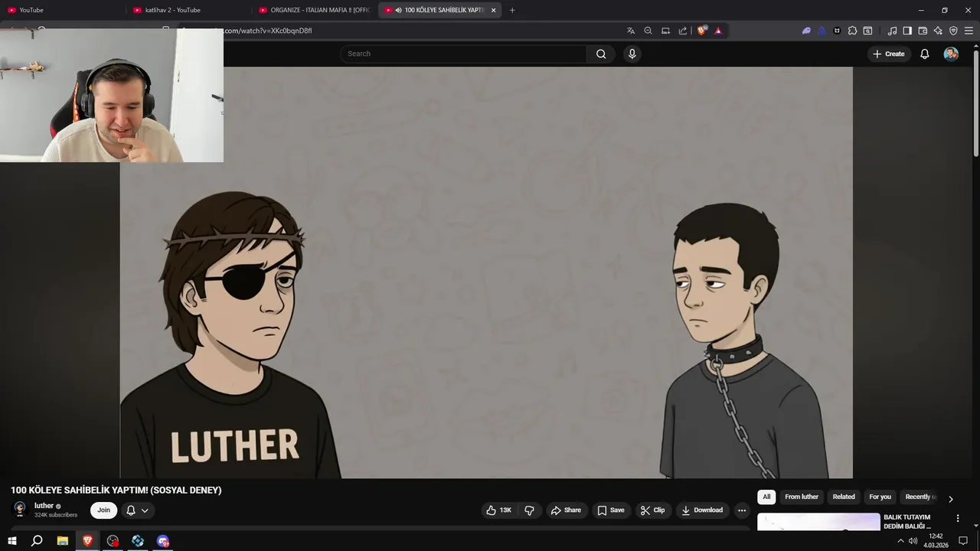Toggle the browser sidebar panel icon
The width and height of the screenshot is (980, 551).
907,31
